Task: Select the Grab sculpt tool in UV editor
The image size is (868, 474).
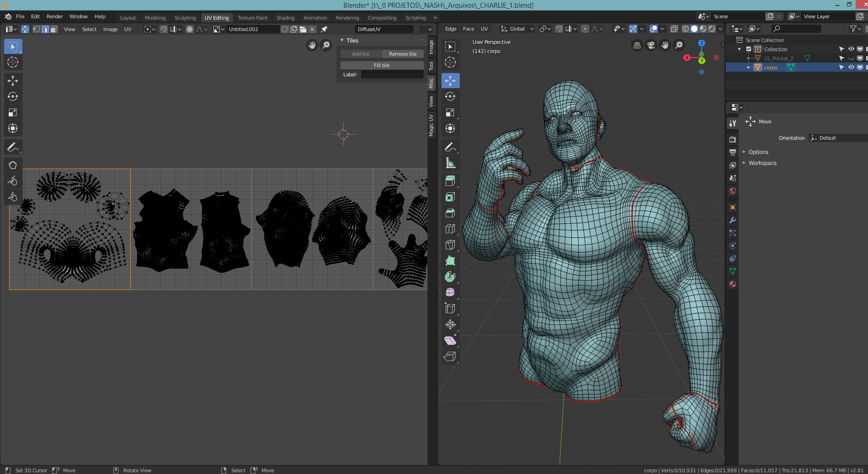Action: [x=13, y=165]
